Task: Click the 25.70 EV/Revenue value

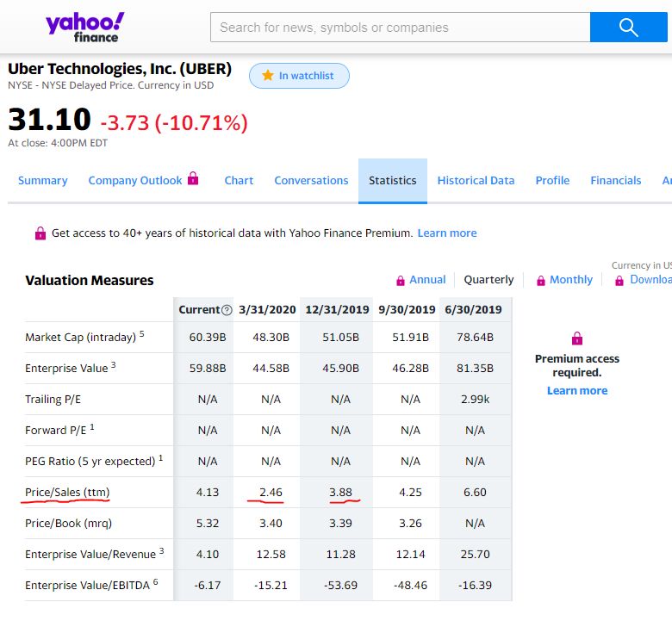Action: [x=475, y=555]
